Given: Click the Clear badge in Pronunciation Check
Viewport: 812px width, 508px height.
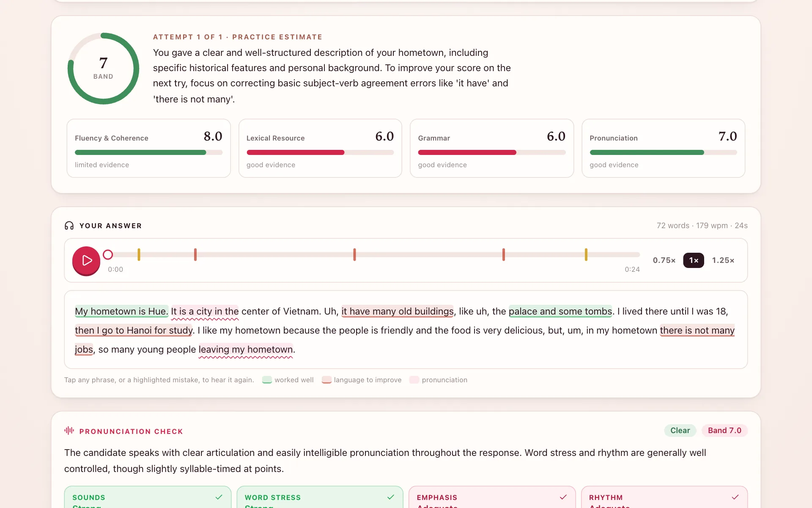Looking at the screenshot, I should click(680, 431).
